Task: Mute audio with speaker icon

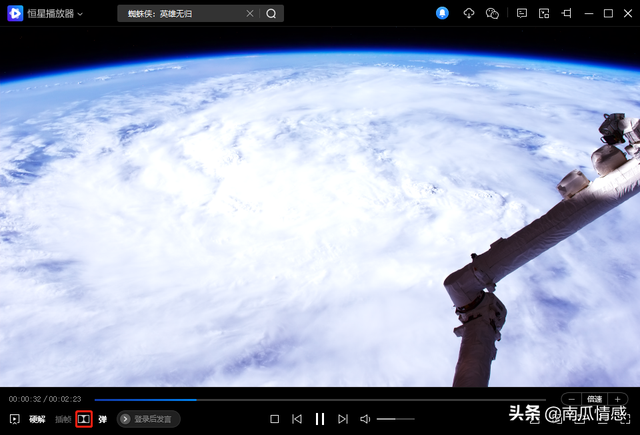Action: coord(365,419)
